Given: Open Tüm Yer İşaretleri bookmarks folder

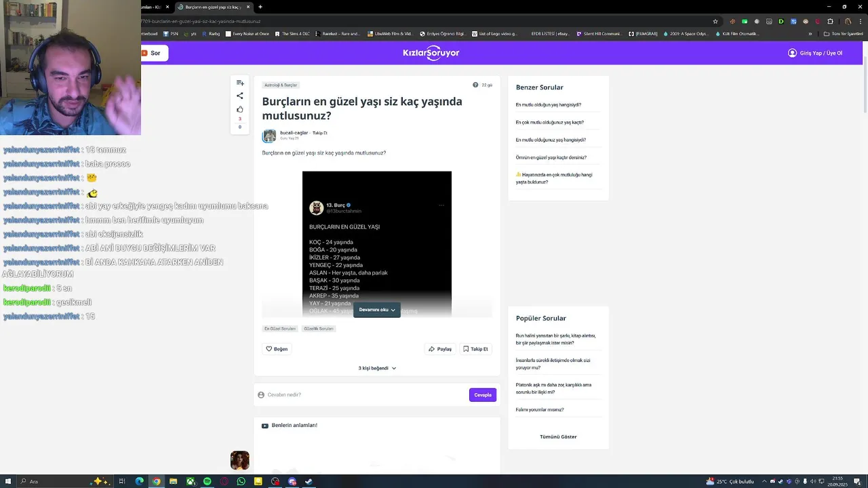Looking at the screenshot, I should (x=844, y=34).
